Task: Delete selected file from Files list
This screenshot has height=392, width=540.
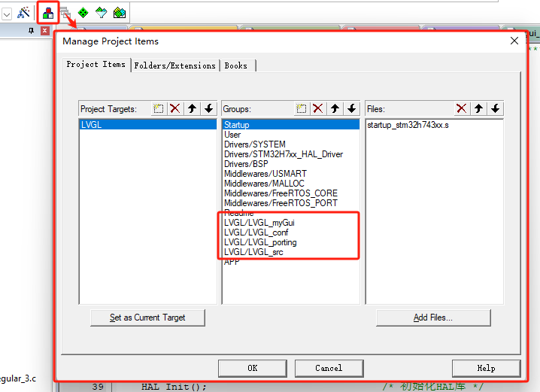Action: [x=462, y=109]
